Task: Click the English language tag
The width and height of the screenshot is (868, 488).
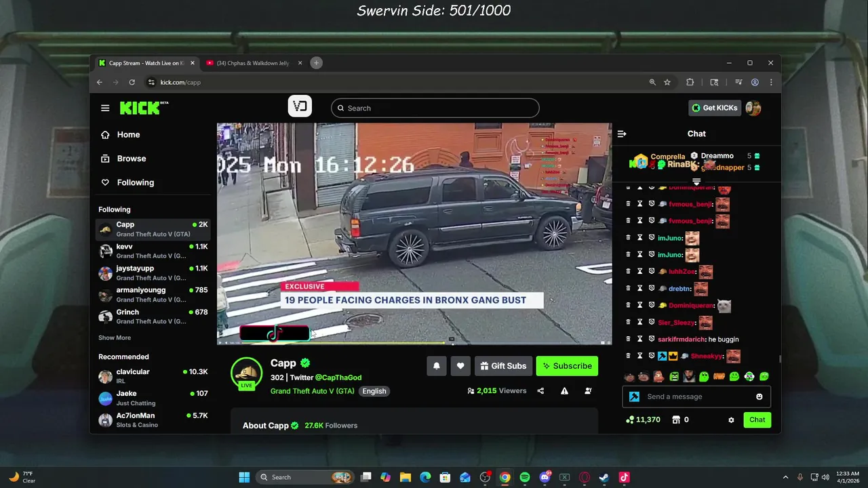Action: [x=374, y=391]
